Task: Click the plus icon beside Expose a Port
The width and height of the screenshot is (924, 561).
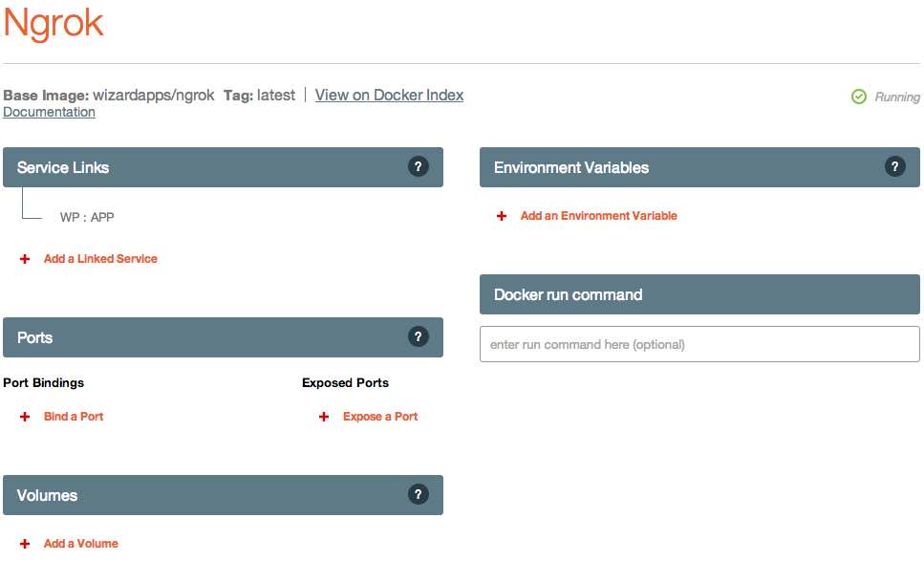Action: [324, 417]
